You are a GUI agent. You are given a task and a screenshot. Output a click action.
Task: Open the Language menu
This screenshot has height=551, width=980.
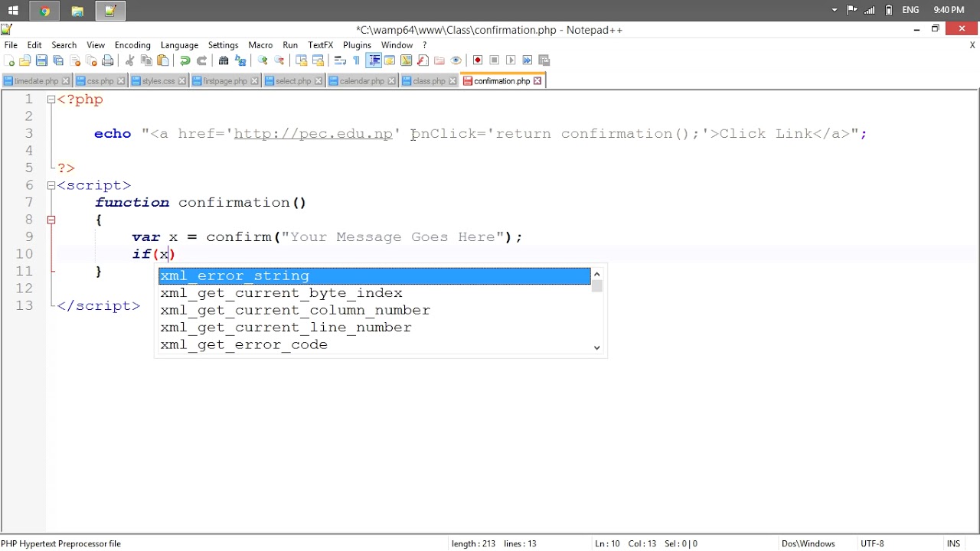[x=179, y=45]
